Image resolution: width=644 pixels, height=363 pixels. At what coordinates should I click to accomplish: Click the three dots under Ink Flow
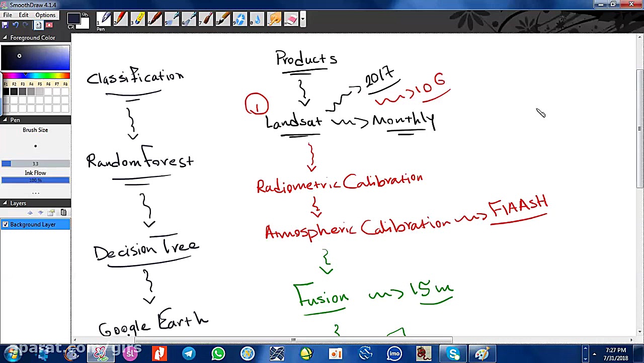click(35, 193)
